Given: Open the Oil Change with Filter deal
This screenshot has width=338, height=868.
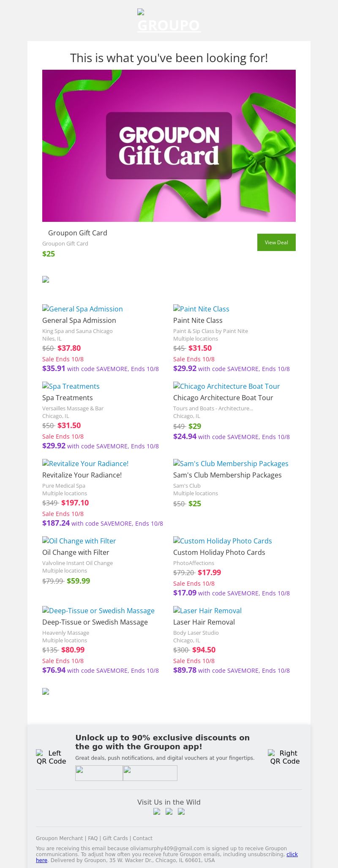Looking at the screenshot, I should click(x=79, y=541).
